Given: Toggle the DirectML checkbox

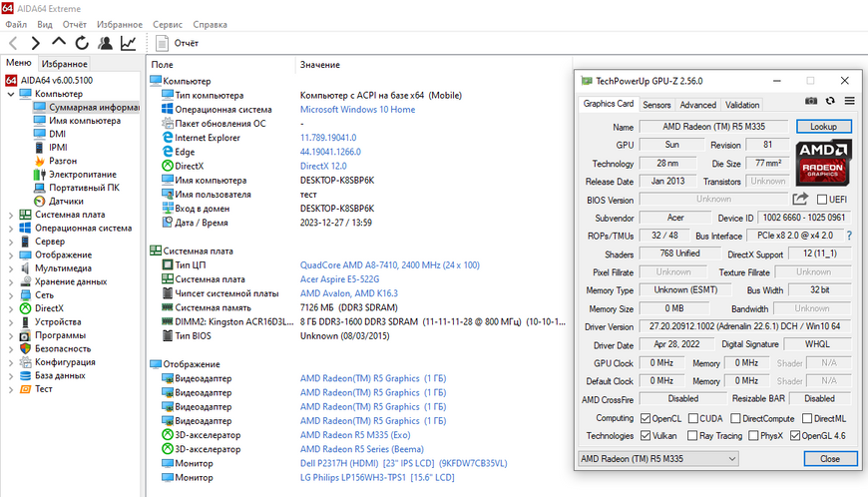Looking at the screenshot, I should (807, 418).
